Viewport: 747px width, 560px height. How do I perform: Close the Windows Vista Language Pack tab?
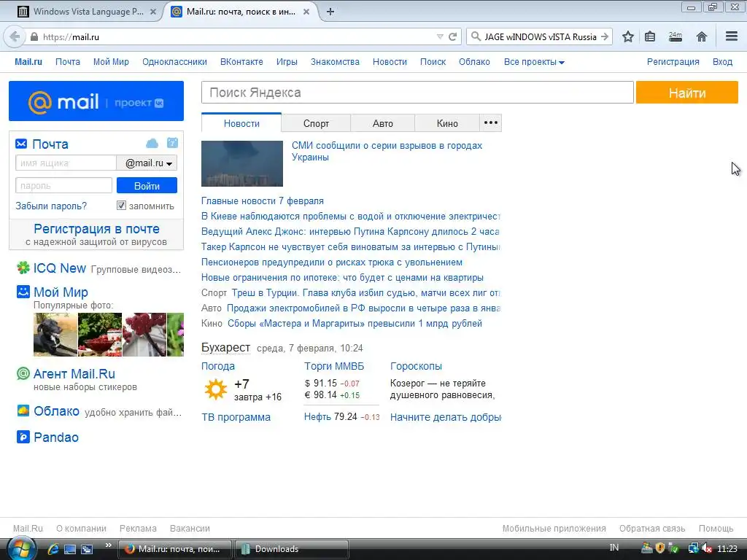coord(153,12)
